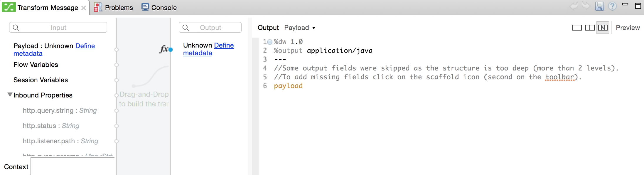Viewport: 644px width, 175px height.
Task: Click the Console monitor icon
Action: (145, 7)
